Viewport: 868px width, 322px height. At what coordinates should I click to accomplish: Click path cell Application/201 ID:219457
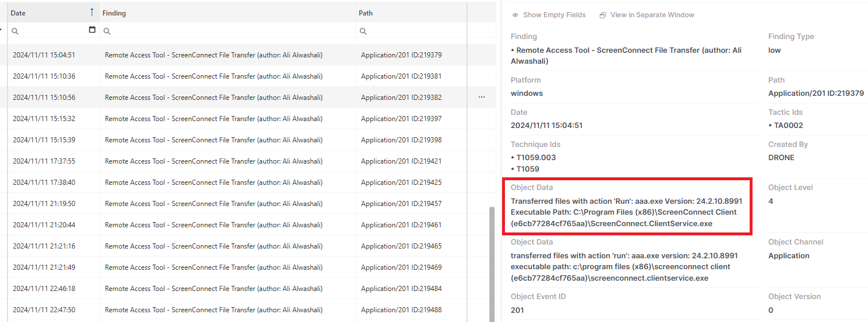click(401, 204)
